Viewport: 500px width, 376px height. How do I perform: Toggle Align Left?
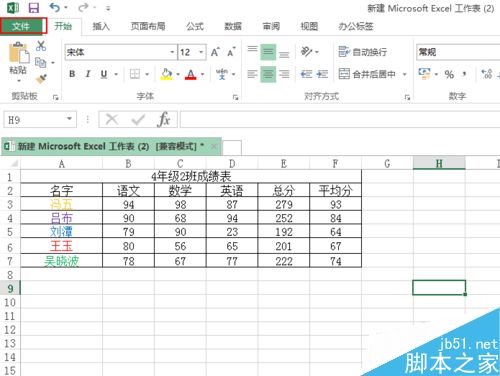click(252, 74)
